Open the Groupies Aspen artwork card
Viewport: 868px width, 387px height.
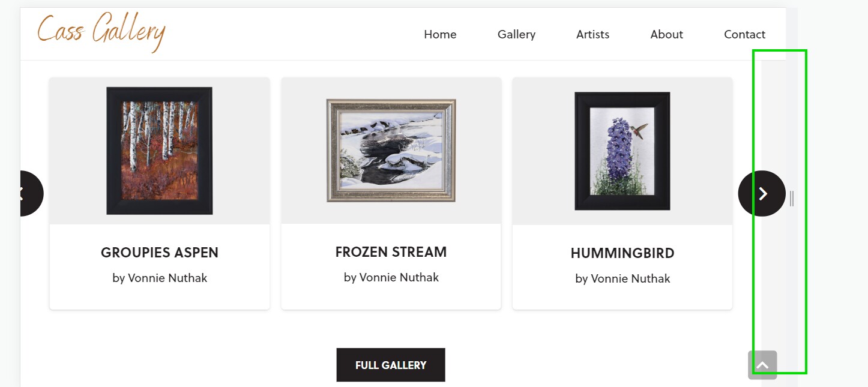click(x=159, y=192)
